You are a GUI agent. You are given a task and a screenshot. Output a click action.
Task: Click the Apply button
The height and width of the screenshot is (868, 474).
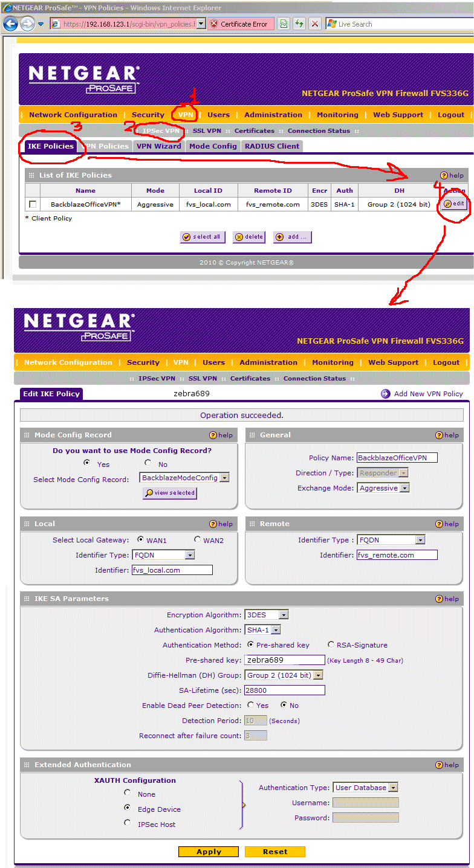point(209,852)
